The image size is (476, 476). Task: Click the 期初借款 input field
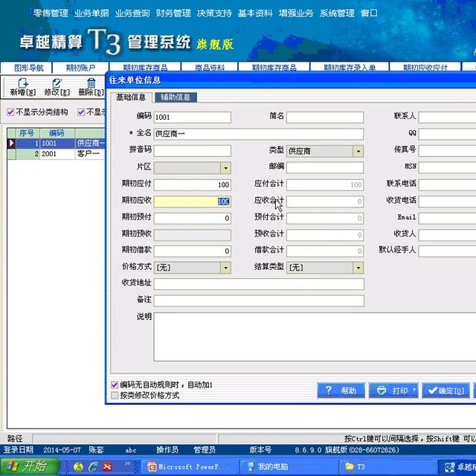192,251
